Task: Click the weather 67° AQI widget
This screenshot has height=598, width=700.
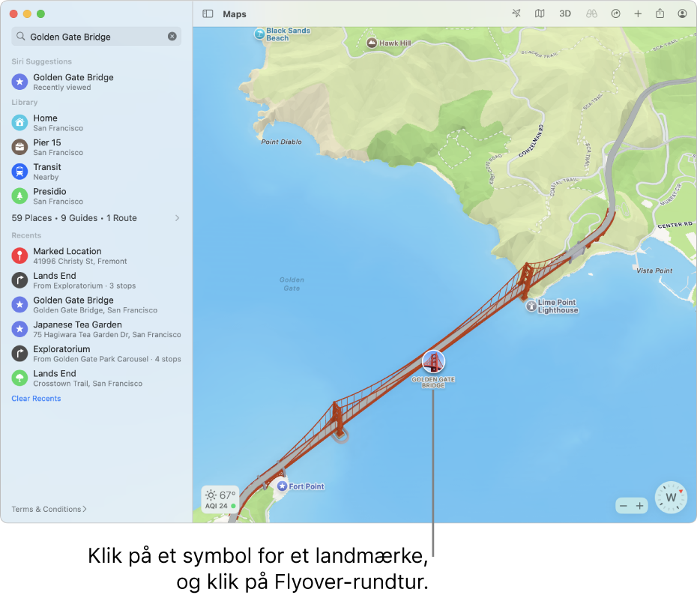Action: click(x=221, y=501)
